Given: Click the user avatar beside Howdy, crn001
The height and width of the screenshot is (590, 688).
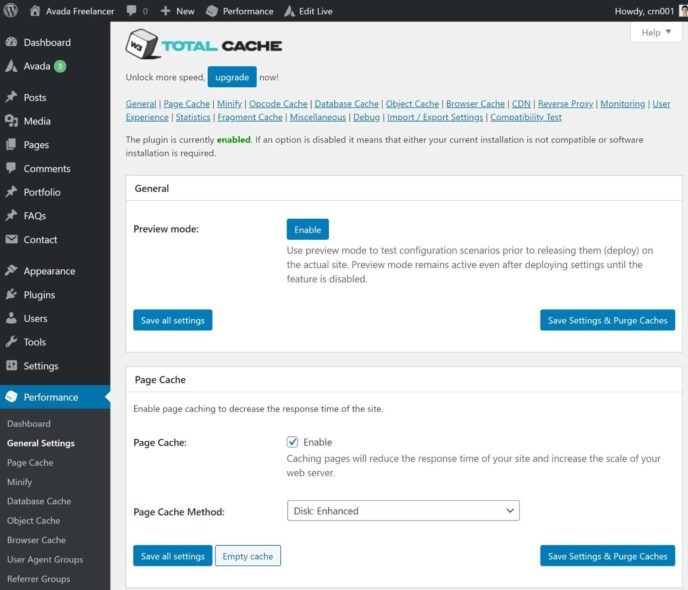Looking at the screenshot, I should (684, 11).
